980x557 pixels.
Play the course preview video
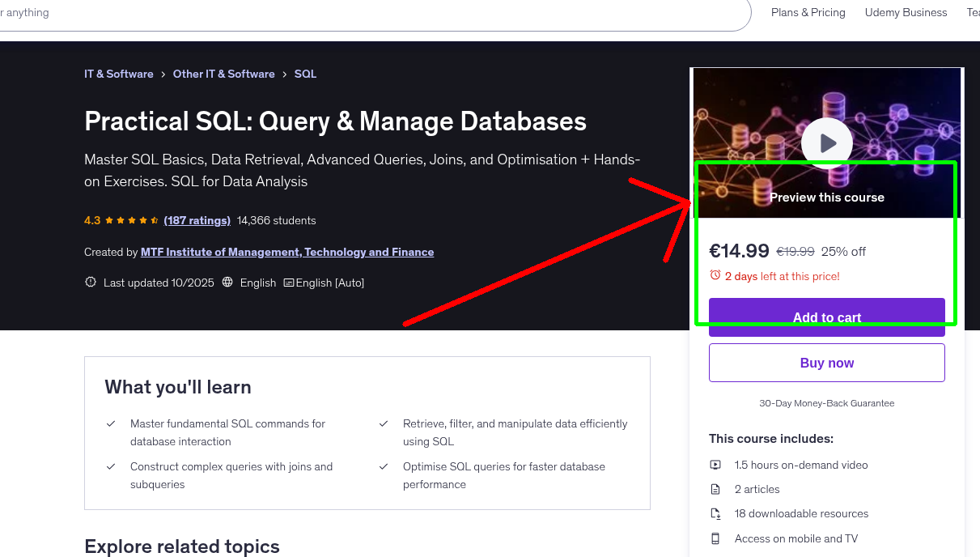[x=826, y=142]
